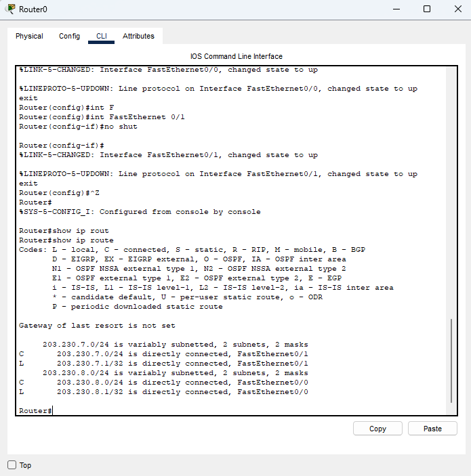Close the Router0 window

(x=458, y=9)
